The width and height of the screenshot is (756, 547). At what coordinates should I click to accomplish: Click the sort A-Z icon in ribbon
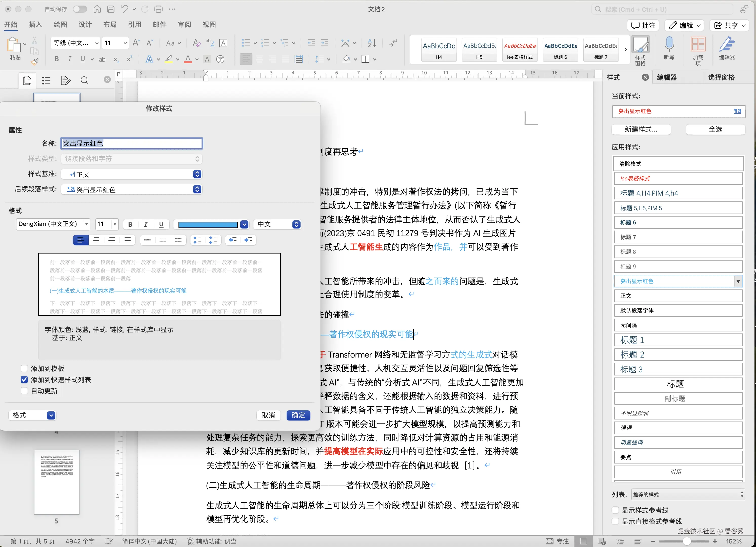tap(372, 43)
